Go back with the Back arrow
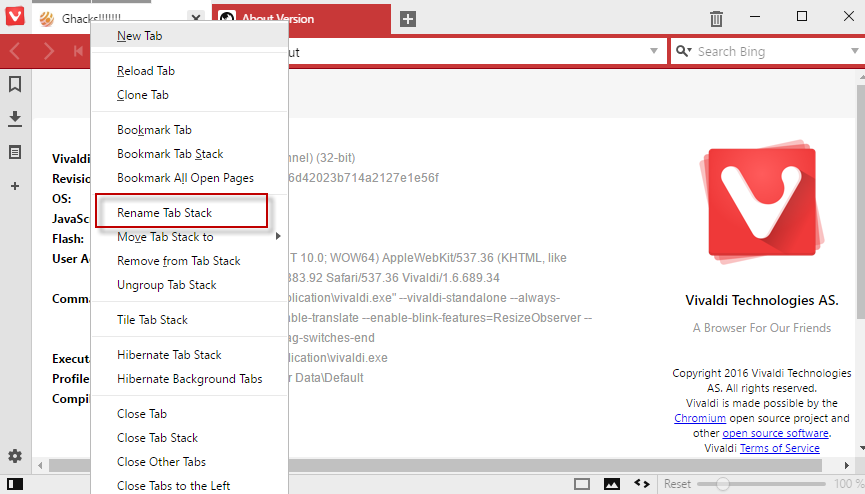The height and width of the screenshot is (494, 865). point(15,51)
